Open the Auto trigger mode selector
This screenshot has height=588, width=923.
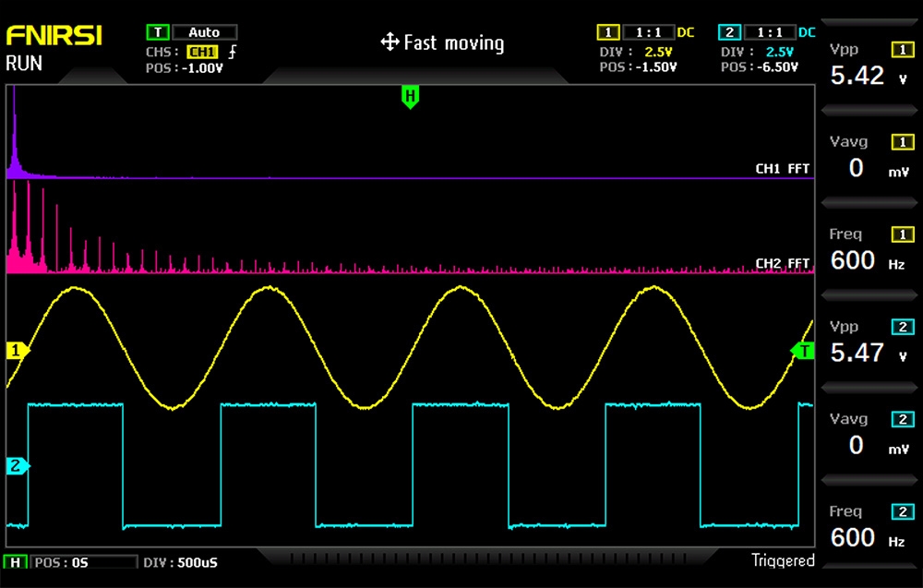(204, 32)
